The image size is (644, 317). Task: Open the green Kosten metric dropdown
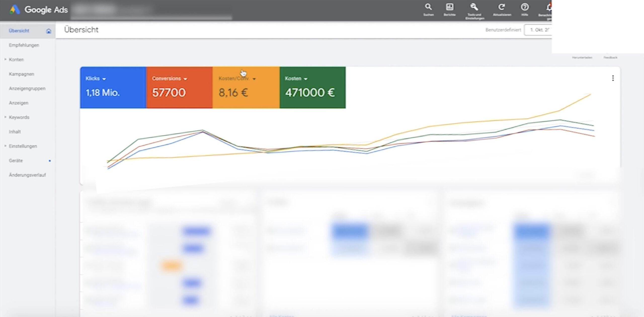[x=306, y=79]
